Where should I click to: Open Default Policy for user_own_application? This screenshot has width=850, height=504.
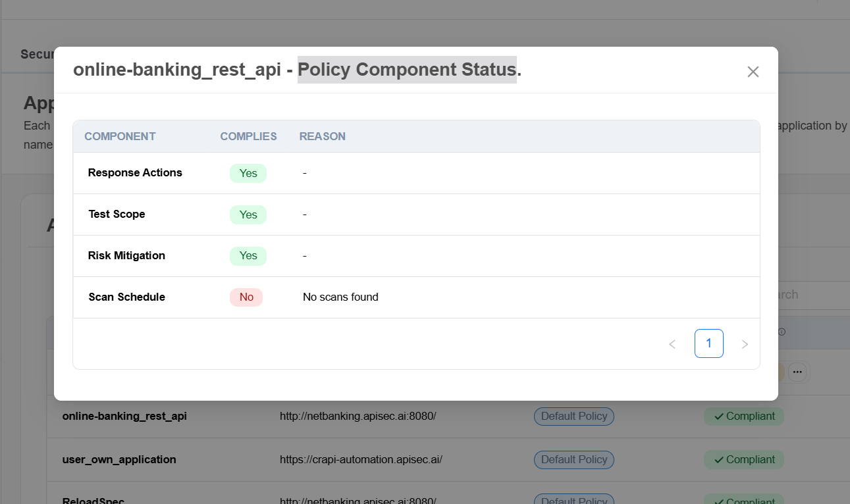click(573, 460)
